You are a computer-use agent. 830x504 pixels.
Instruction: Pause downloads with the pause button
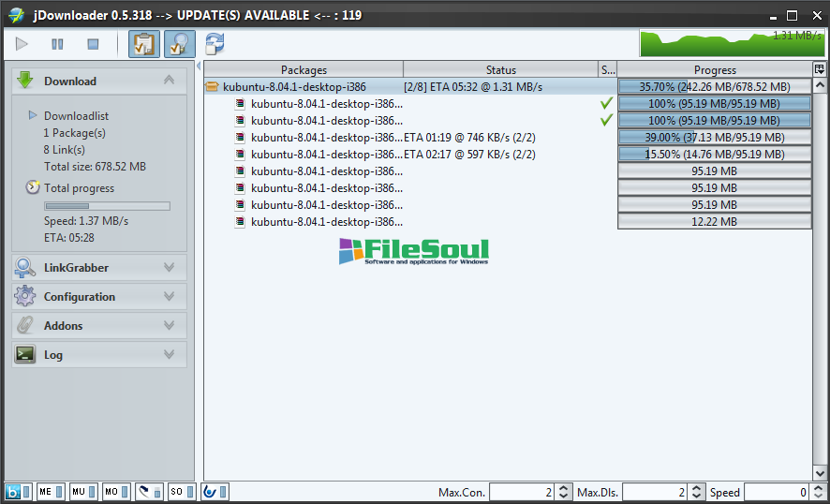click(x=57, y=44)
